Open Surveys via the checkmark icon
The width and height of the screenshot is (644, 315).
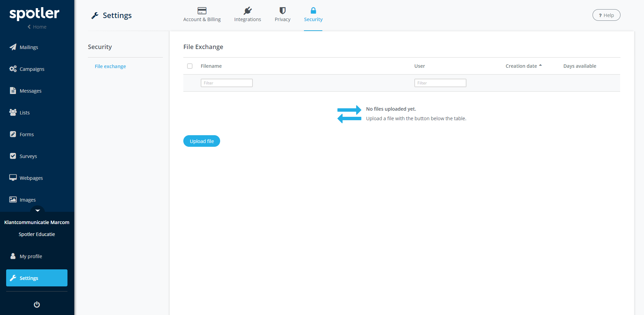[x=13, y=156]
